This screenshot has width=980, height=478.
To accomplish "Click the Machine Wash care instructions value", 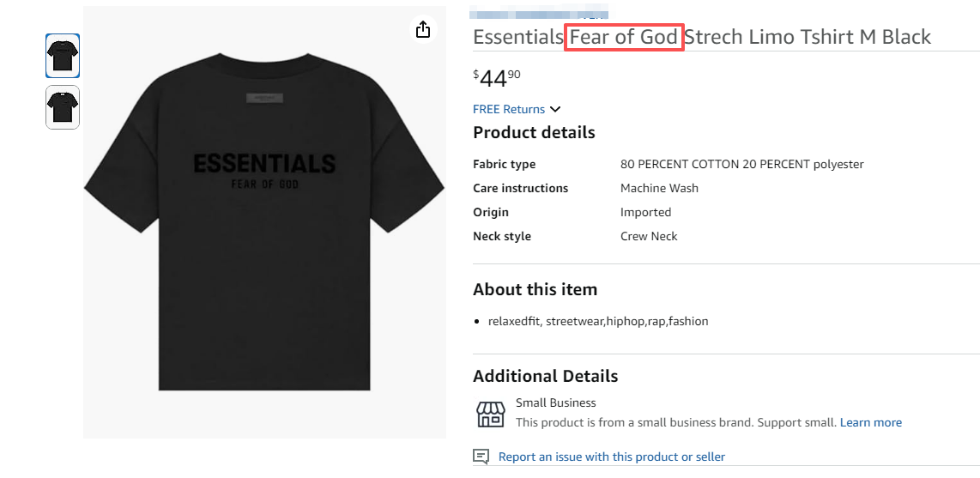I will point(659,188).
